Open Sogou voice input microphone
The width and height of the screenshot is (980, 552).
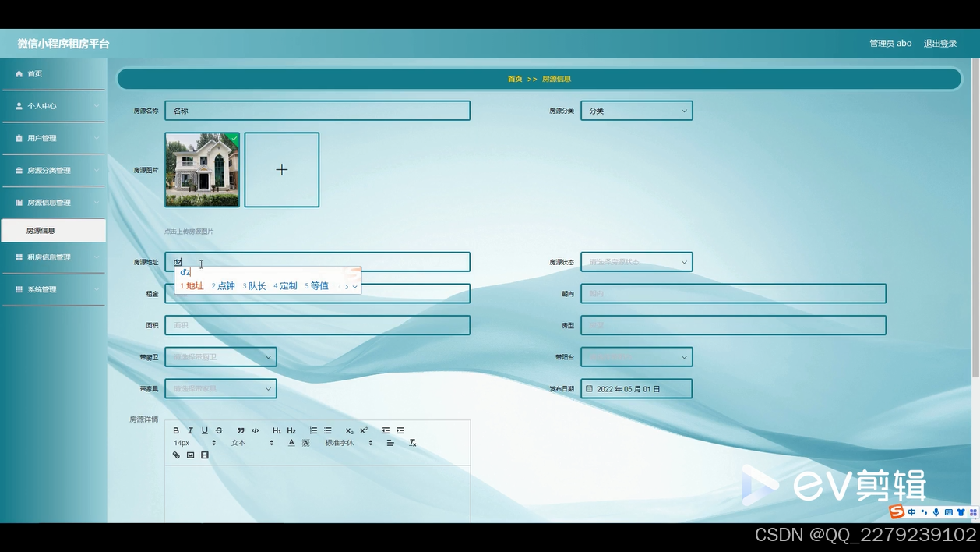pos(936,512)
